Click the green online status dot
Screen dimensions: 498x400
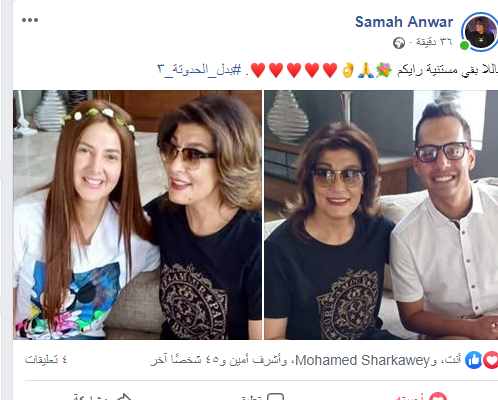(x=464, y=45)
